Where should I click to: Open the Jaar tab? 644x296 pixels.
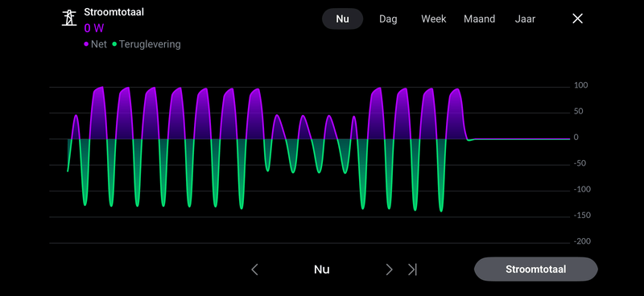(x=525, y=18)
